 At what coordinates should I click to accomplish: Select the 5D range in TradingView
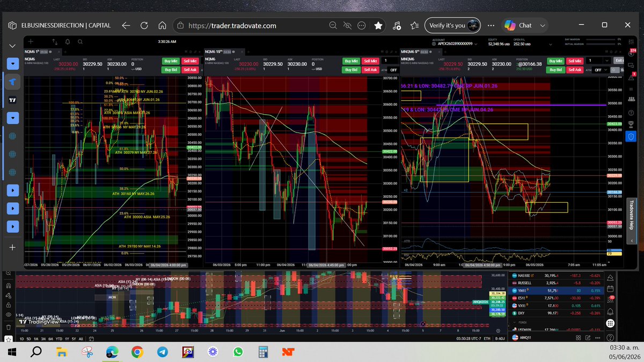(x=30, y=339)
